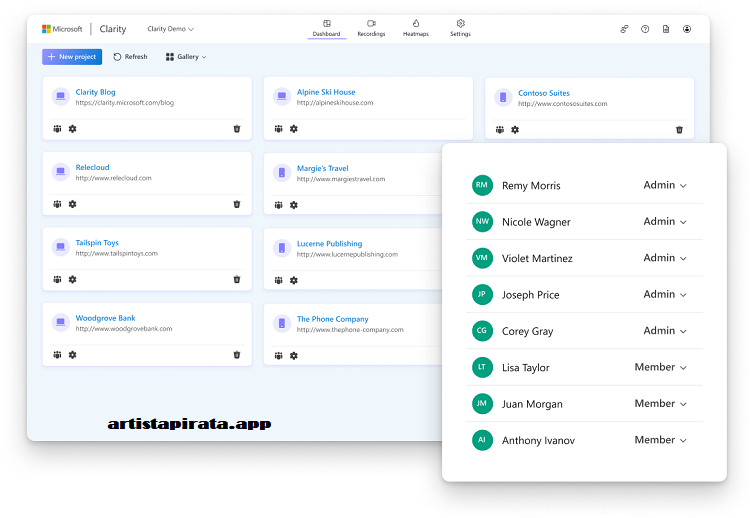Change Corey Gray role dropdown
The height and width of the screenshot is (518, 750).
pyautogui.click(x=665, y=331)
